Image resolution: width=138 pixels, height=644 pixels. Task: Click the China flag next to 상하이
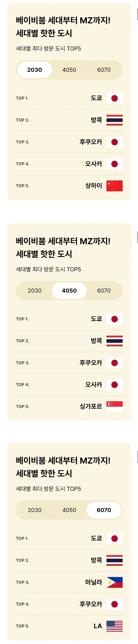(x=114, y=186)
